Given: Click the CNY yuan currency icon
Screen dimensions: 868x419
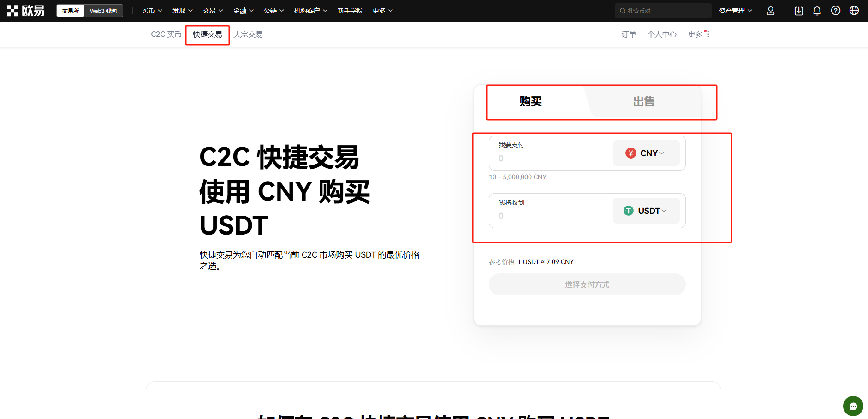Looking at the screenshot, I should [630, 153].
